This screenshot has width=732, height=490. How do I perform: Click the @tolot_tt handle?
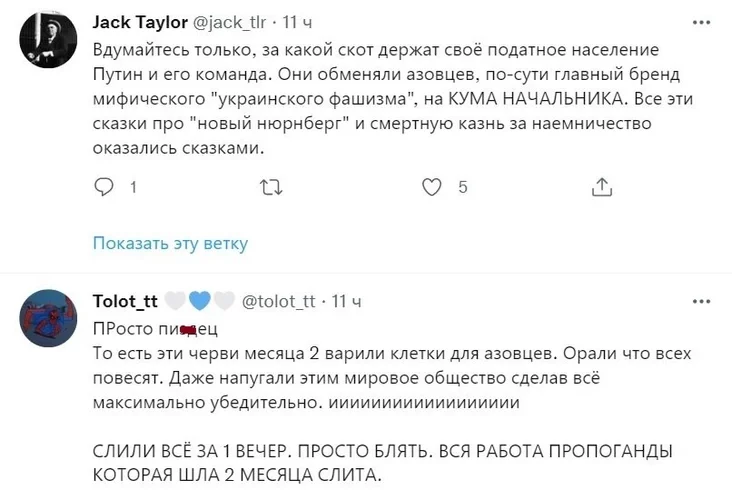coord(279,301)
